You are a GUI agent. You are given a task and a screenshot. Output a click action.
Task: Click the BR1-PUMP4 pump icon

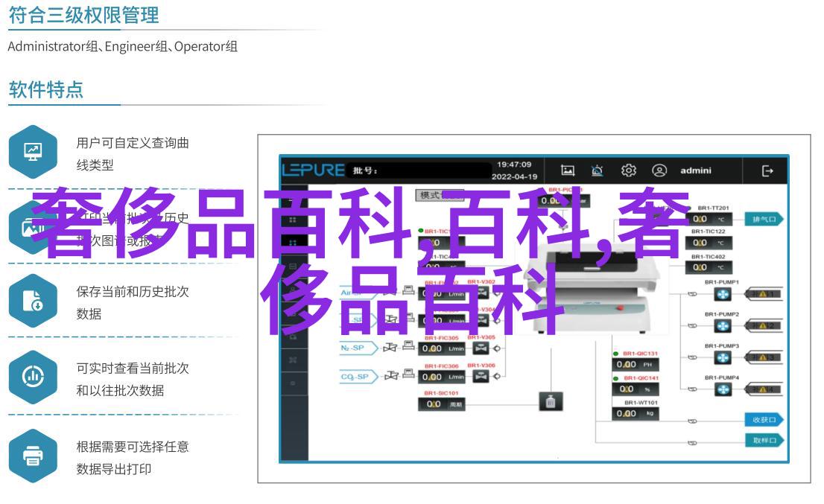click(x=723, y=390)
